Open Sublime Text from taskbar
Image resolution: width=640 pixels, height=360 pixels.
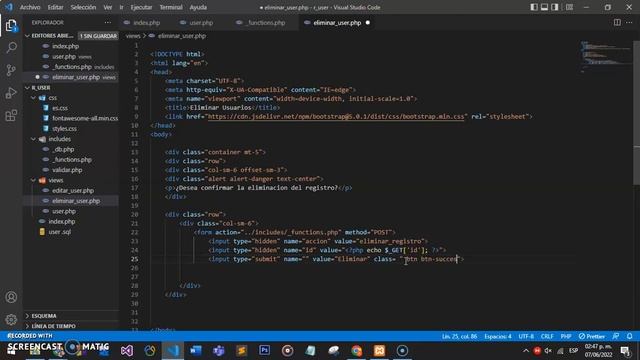coord(242,351)
